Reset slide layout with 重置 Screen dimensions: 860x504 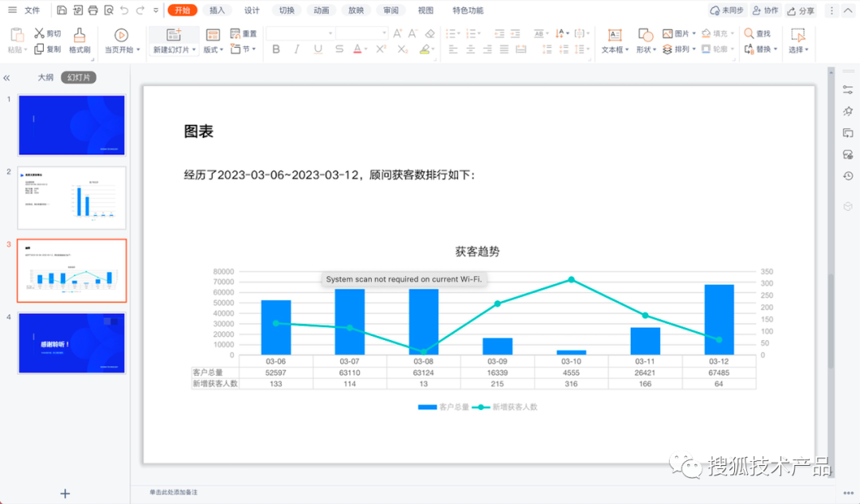click(244, 33)
